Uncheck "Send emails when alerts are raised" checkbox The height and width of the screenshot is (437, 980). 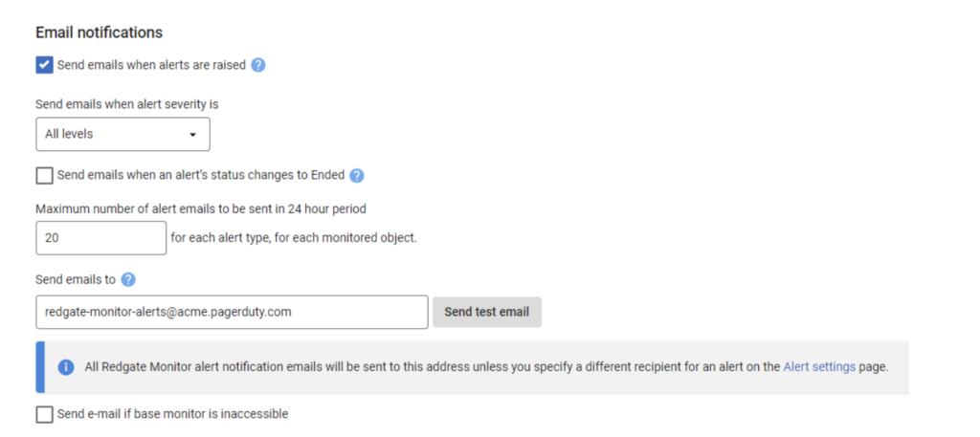click(x=44, y=65)
